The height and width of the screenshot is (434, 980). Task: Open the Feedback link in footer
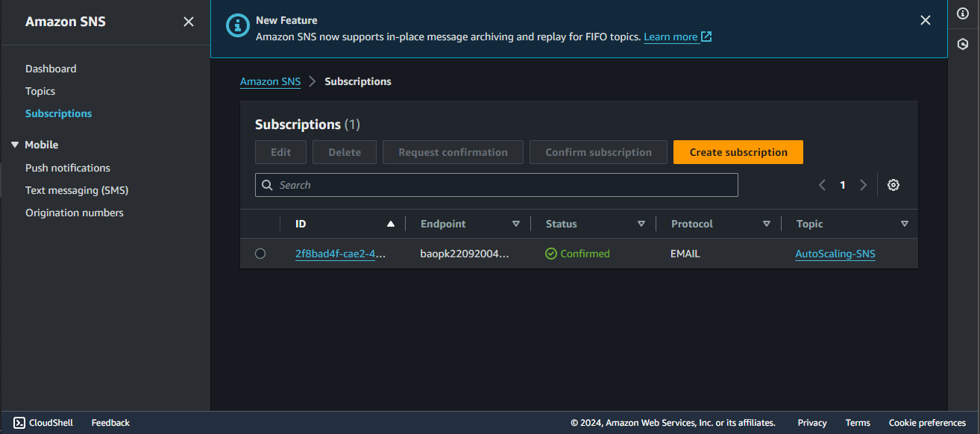click(110, 423)
